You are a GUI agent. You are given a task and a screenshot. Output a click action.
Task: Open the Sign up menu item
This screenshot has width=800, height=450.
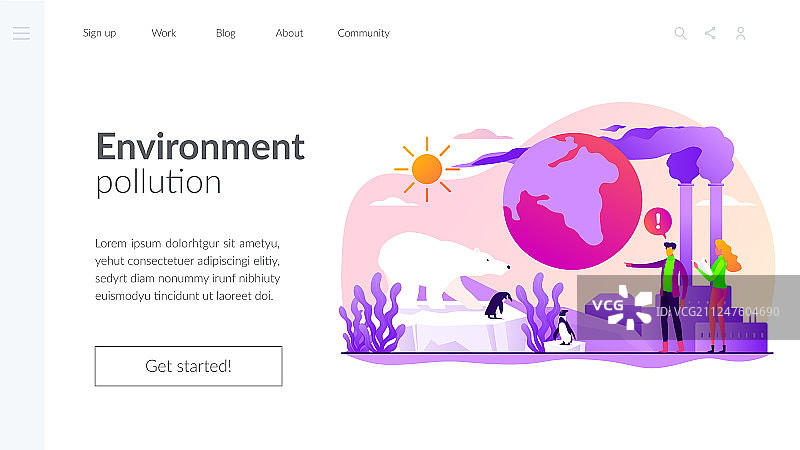[x=99, y=33]
